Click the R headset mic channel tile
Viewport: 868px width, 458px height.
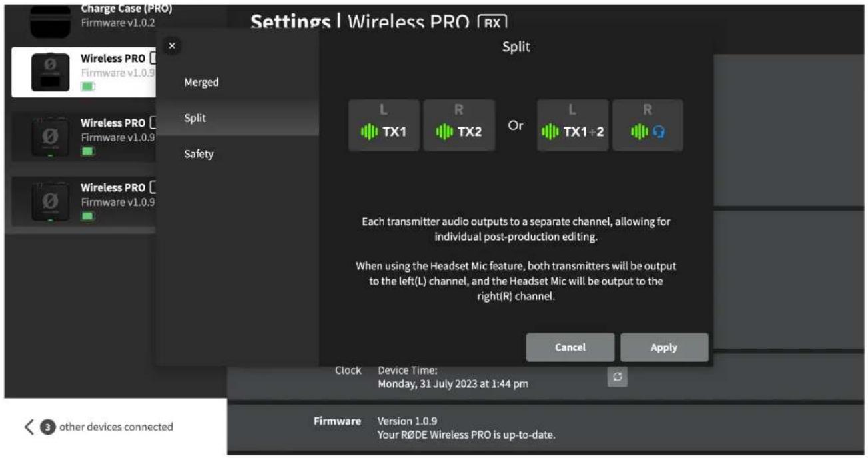pos(648,125)
